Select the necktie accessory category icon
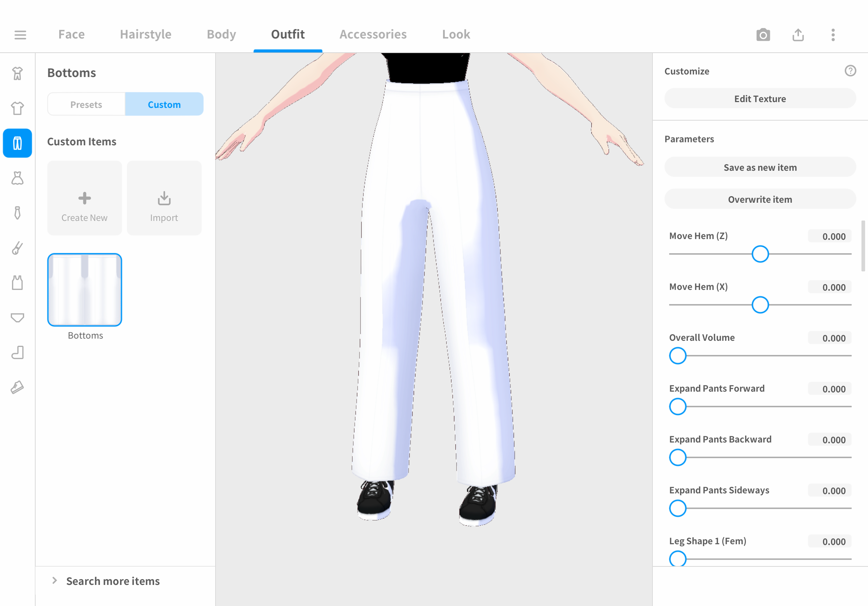The height and width of the screenshot is (606, 868). pyautogui.click(x=17, y=213)
